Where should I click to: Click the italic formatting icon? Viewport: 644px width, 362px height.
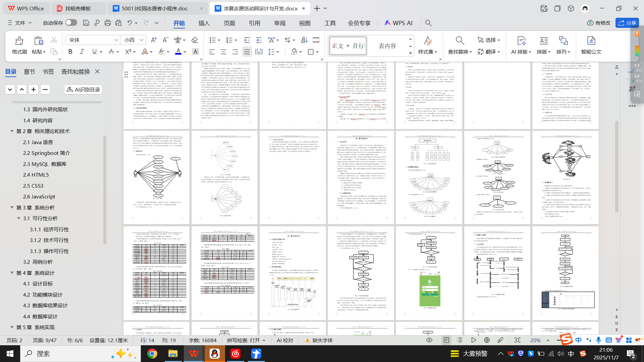[82, 52]
